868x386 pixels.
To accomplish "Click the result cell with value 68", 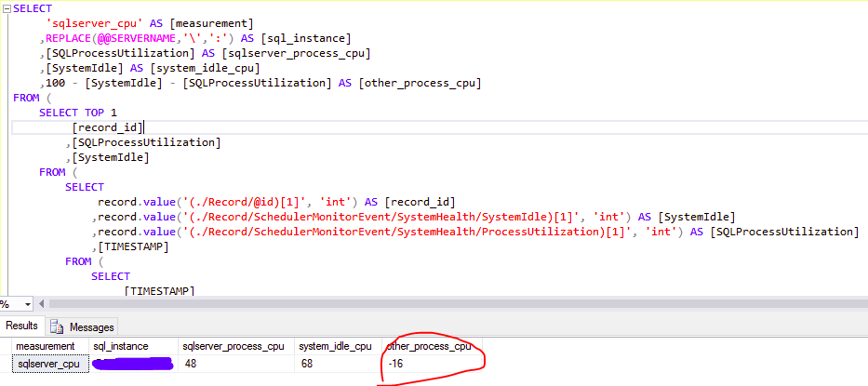I will (338, 364).
